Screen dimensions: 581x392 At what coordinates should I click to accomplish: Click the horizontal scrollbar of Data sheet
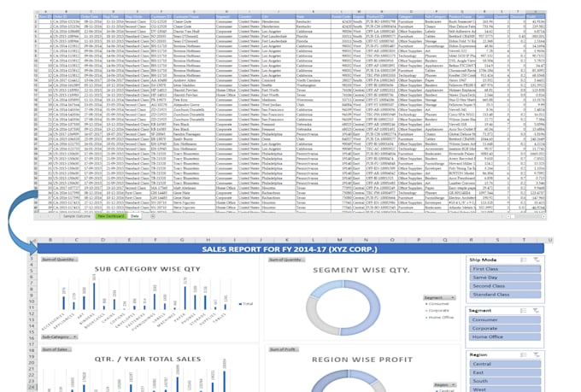point(526,216)
